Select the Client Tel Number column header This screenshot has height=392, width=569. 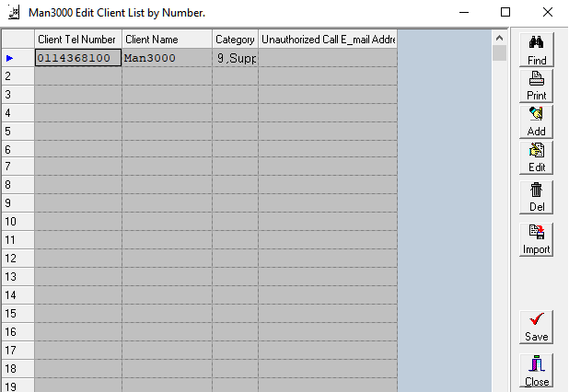(77, 40)
